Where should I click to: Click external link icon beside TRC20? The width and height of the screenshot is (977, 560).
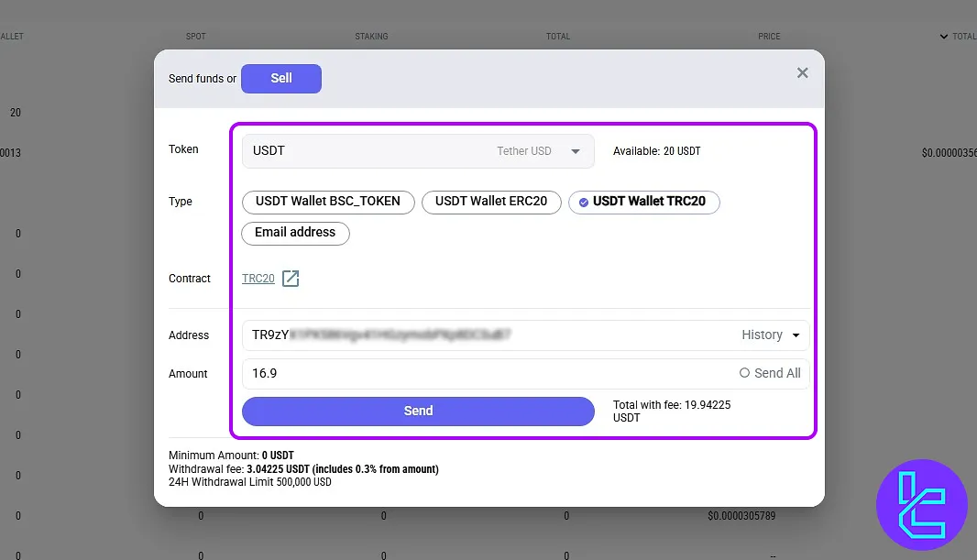[x=291, y=279]
